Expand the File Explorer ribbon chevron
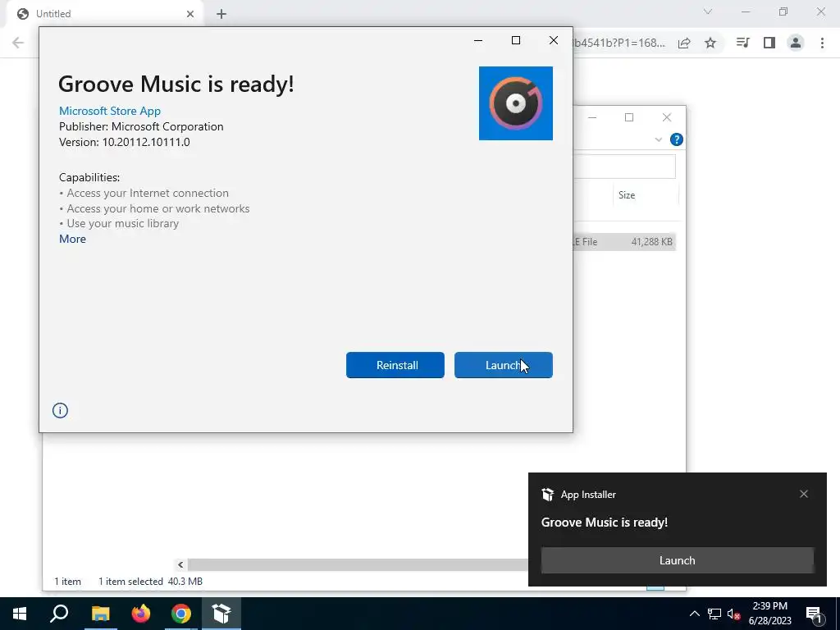Viewport: 840px width, 630px height. [659, 139]
